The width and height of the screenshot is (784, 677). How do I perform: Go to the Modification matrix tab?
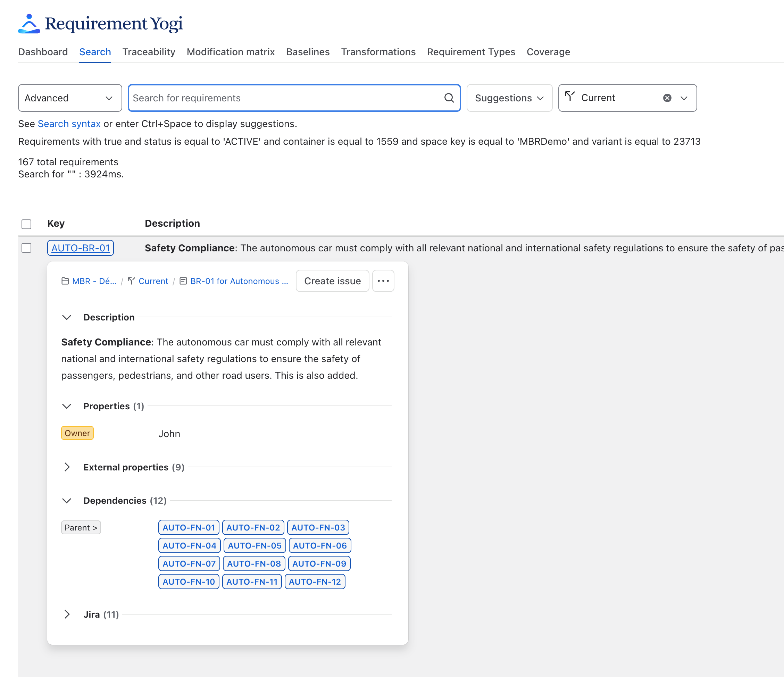[x=231, y=52]
